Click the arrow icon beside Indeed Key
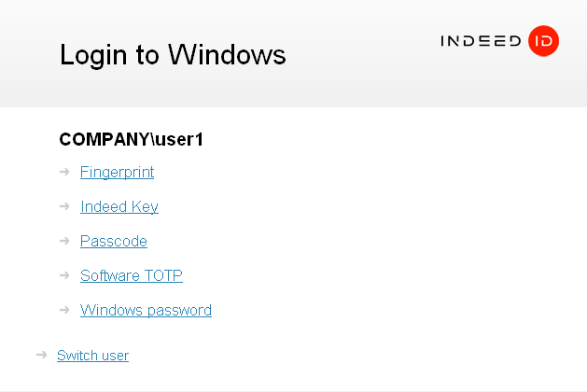This screenshot has height=392, width=587. [64, 206]
